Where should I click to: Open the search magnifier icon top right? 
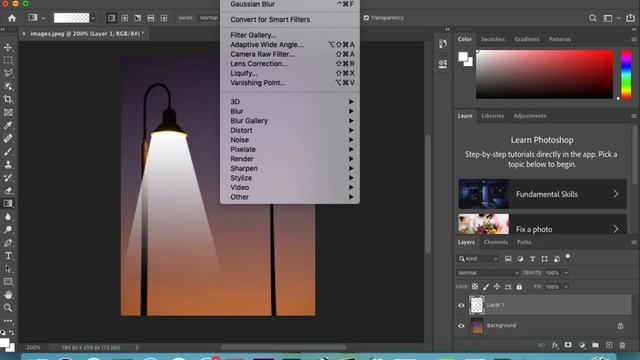tap(593, 18)
